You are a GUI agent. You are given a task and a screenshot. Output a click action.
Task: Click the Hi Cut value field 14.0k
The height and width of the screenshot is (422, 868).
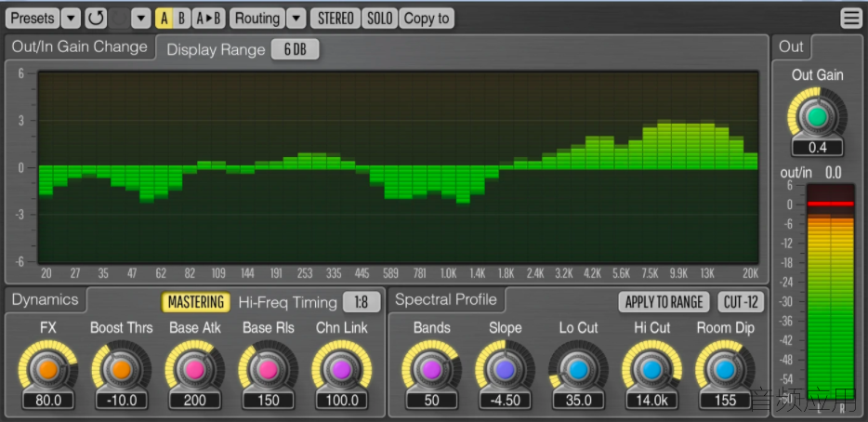click(x=652, y=400)
